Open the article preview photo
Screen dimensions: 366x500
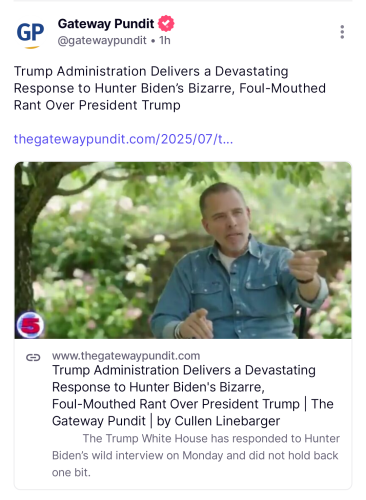point(183,250)
